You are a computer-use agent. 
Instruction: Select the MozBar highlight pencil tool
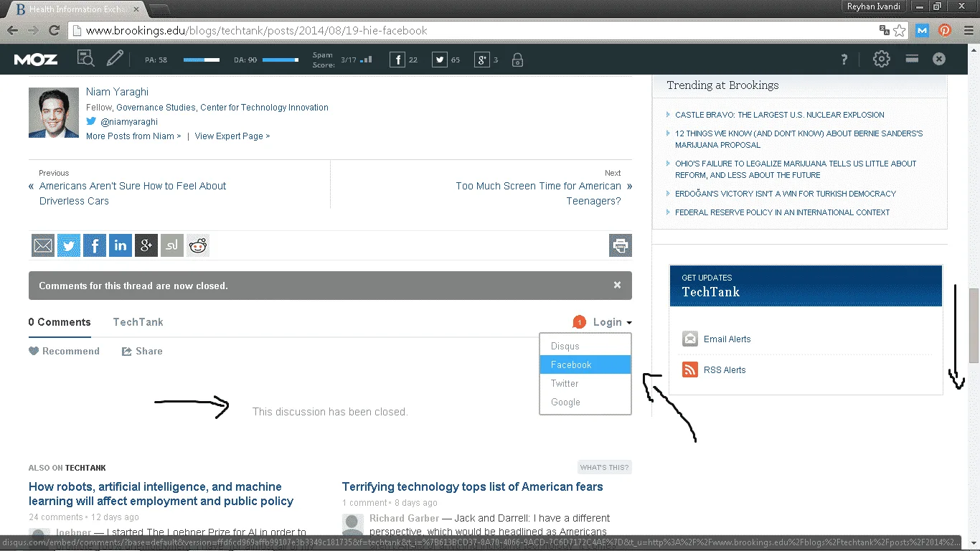pyautogui.click(x=115, y=59)
